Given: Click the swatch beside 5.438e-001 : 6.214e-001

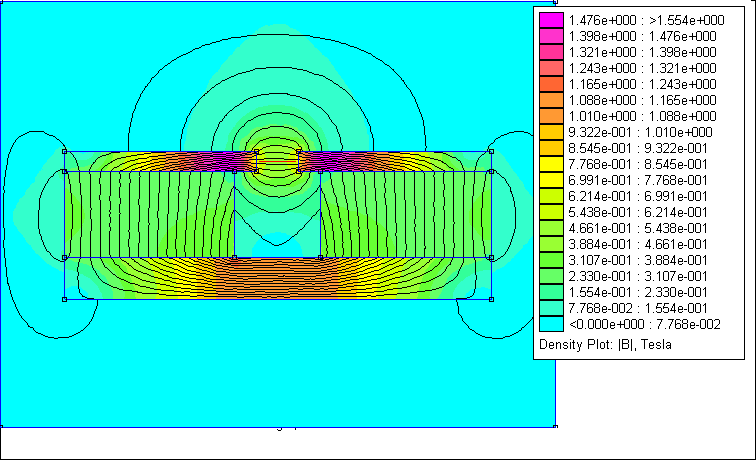Looking at the screenshot, I should (x=551, y=212).
